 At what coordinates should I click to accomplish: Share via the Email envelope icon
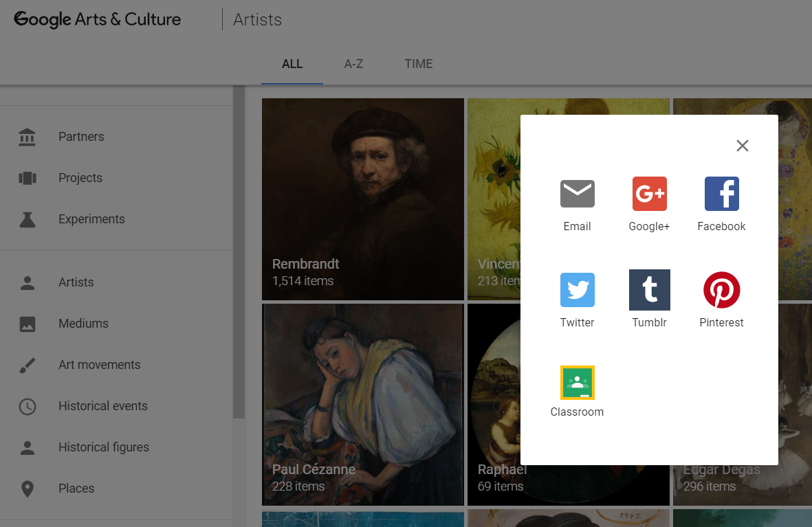coord(577,194)
